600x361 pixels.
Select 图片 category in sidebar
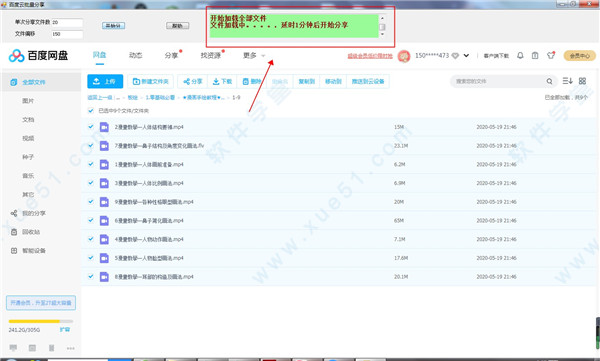pos(28,101)
